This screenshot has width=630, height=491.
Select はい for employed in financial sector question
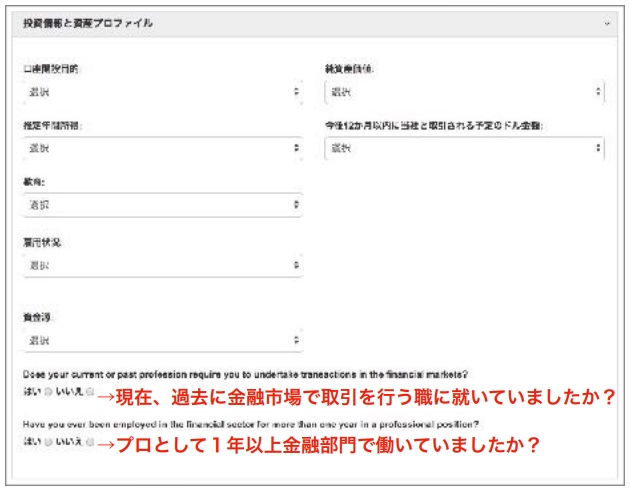pos(48,442)
